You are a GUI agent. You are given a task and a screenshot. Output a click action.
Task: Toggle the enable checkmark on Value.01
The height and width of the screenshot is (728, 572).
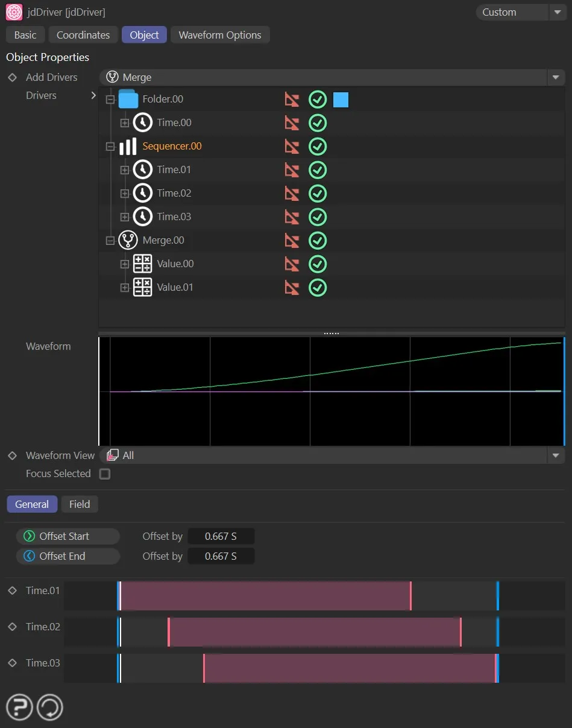[x=318, y=287]
